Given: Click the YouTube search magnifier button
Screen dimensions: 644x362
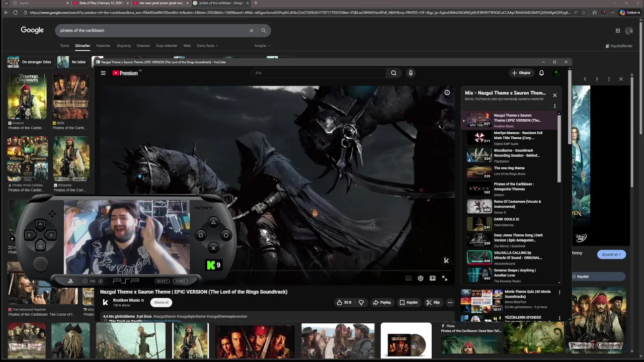Looking at the screenshot, I should click(x=394, y=73).
